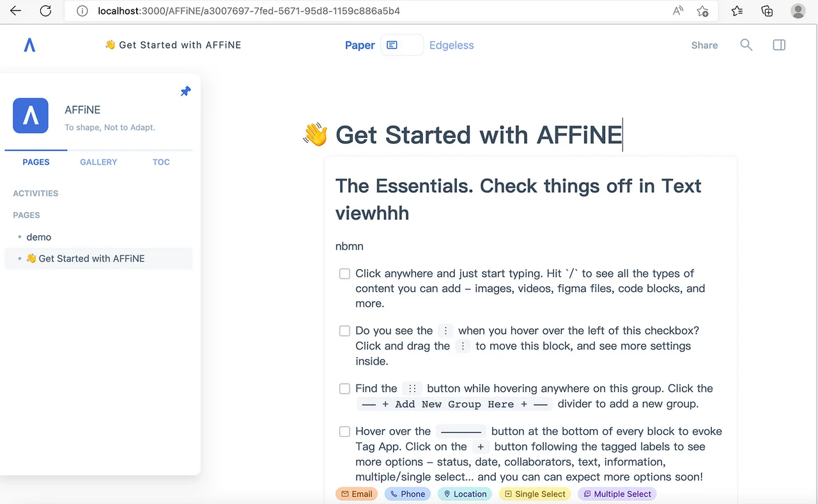Screen dimensions: 818x504
Task: Add this page to favorites star icon
Action: coord(702,11)
